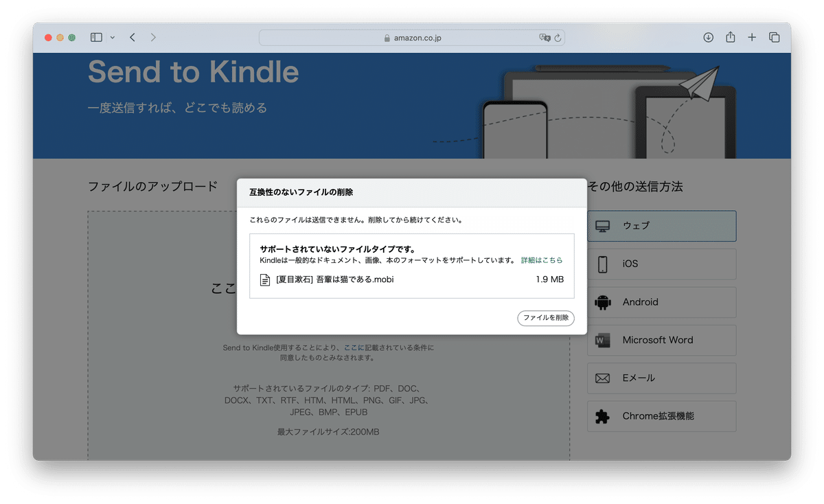Click the Android robot icon
This screenshot has width=824, height=504.
tap(602, 302)
